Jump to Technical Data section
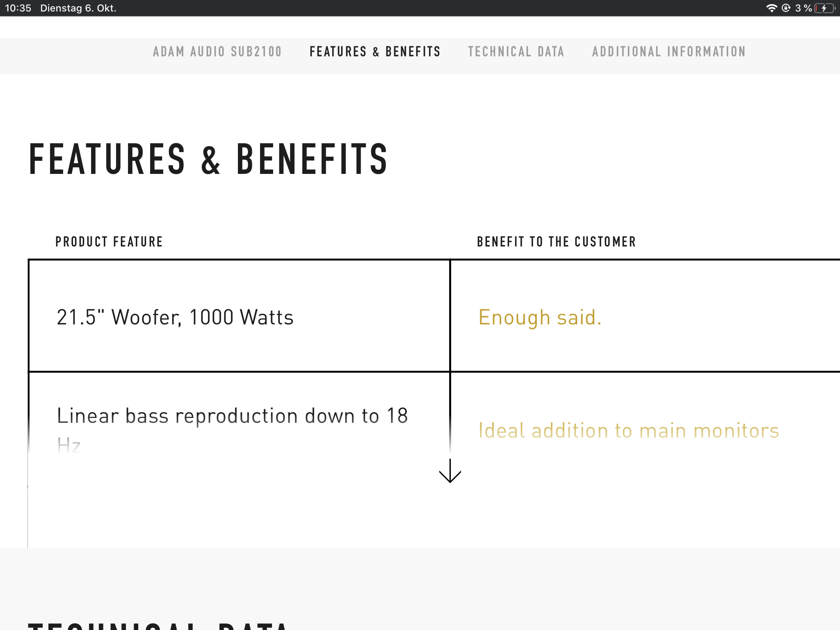840x630 pixels. (516, 52)
